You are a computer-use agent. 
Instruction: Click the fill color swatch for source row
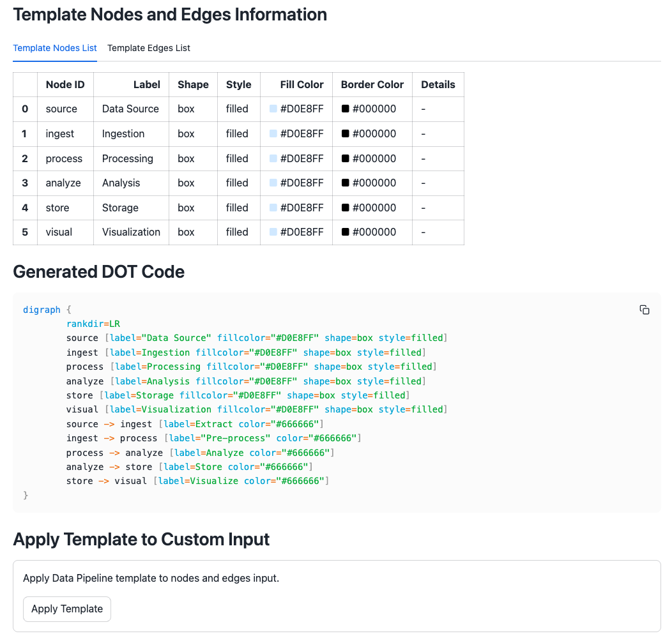coord(273,109)
